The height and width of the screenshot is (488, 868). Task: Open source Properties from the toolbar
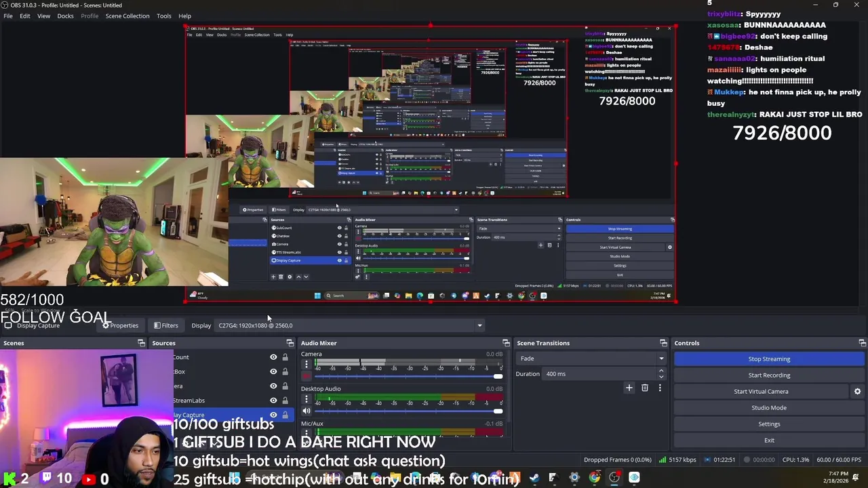(x=121, y=325)
